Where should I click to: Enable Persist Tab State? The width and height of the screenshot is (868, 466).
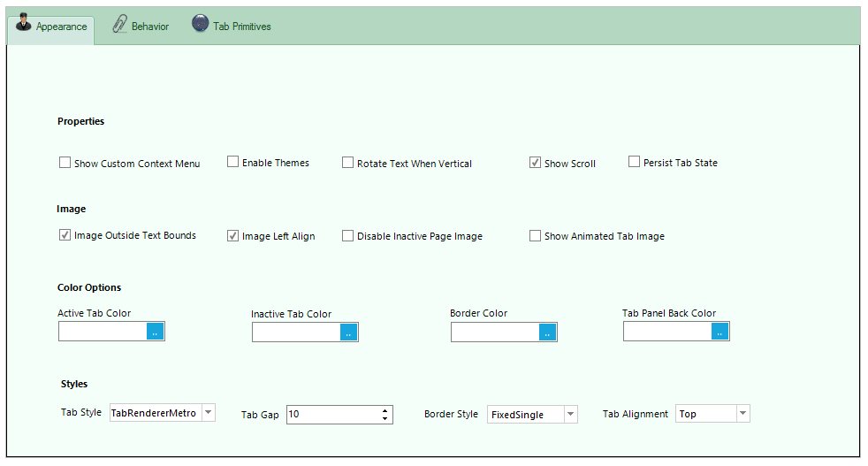(634, 162)
